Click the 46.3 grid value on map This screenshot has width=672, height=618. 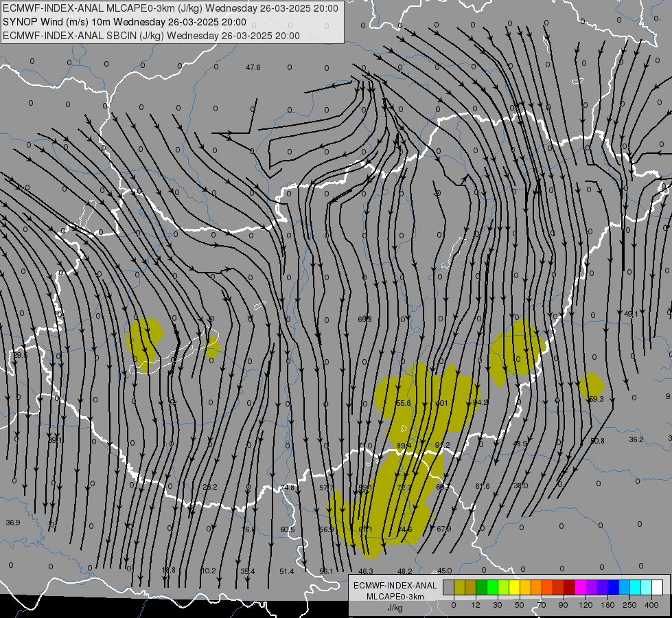click(x=366, y=571)
